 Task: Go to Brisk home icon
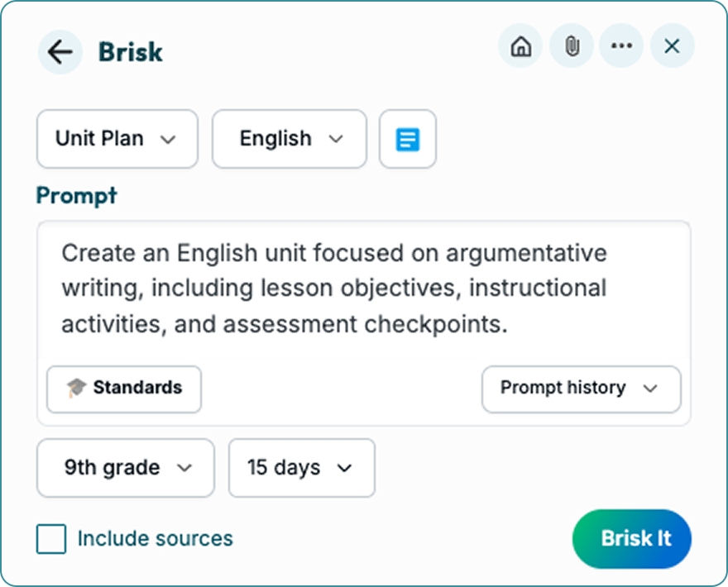pyautogui.click(x=520, y=47)
